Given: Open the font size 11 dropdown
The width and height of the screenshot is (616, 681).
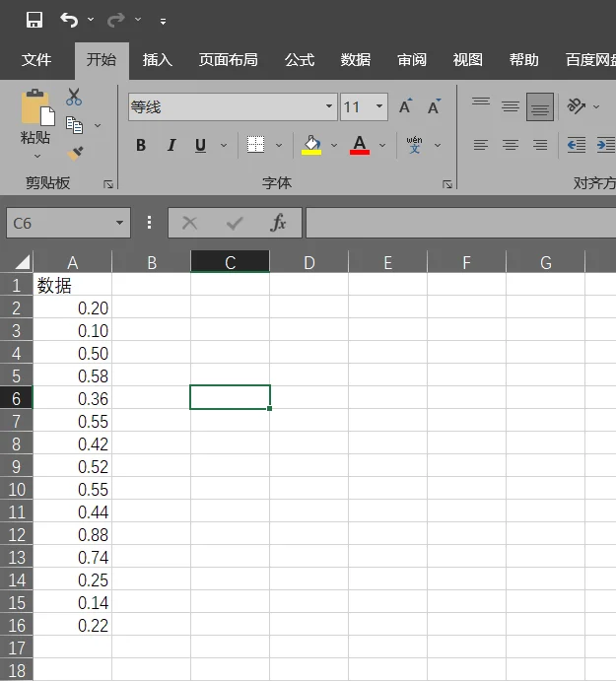Looking at the screenshot, I should point(379,106).
